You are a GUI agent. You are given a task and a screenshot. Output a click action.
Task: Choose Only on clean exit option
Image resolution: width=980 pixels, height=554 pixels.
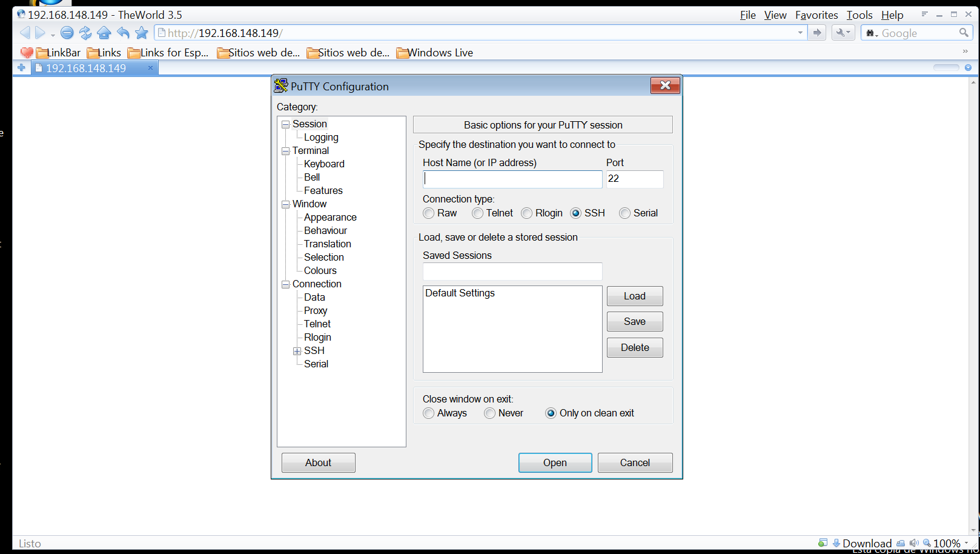pyautogui.click(x=551, y=413)
